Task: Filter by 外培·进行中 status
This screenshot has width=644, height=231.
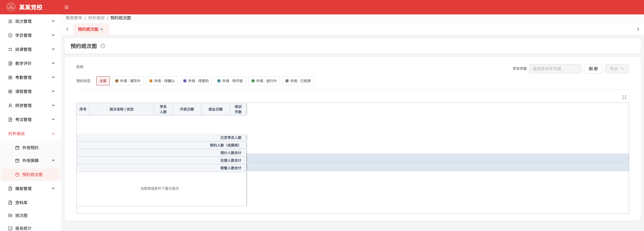Action: pos(264,81)
